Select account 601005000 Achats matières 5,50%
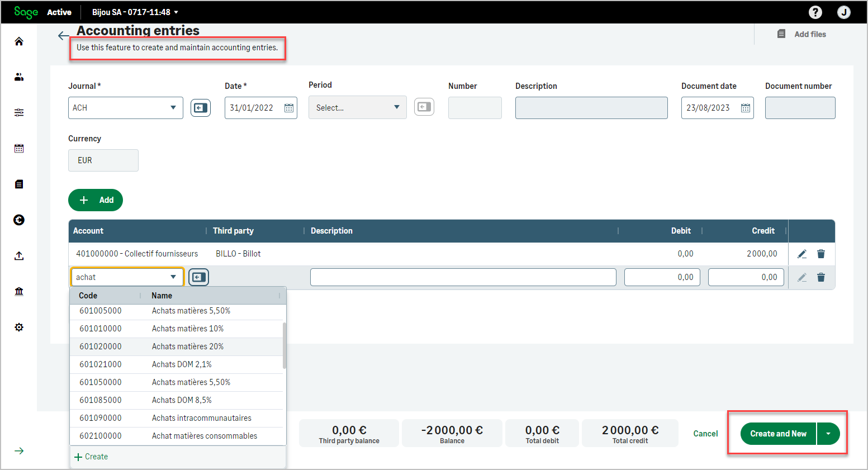Viewport: 868px width, 470px height. click(178, 311)
